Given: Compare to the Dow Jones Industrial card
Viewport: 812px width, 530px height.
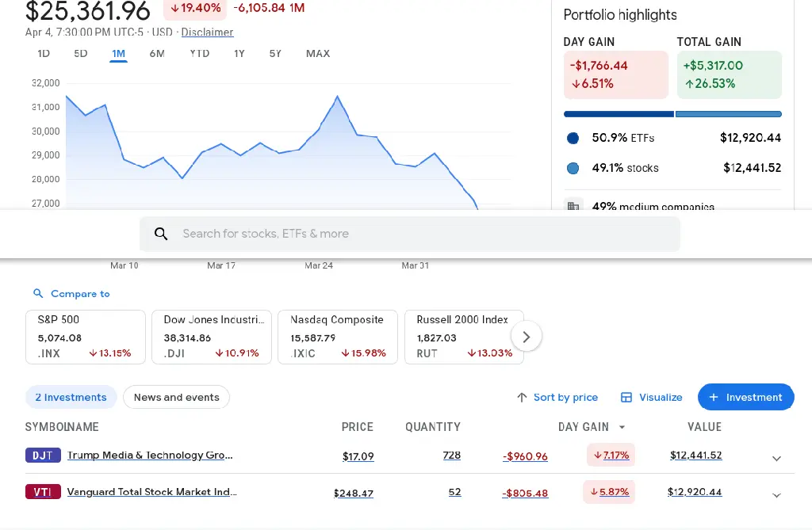Looking at the screenshot, I should pyautogui.click(x=212, y=337).
